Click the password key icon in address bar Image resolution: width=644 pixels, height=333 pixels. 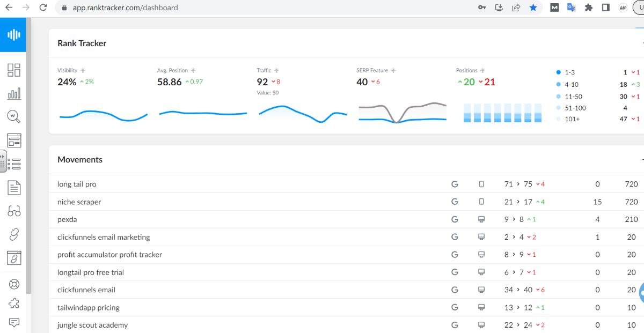tap(482, 8)
